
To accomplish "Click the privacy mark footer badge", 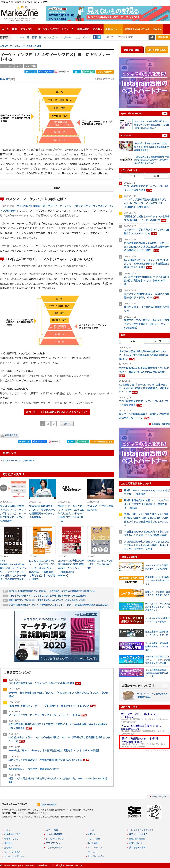I will click(154, 812).
